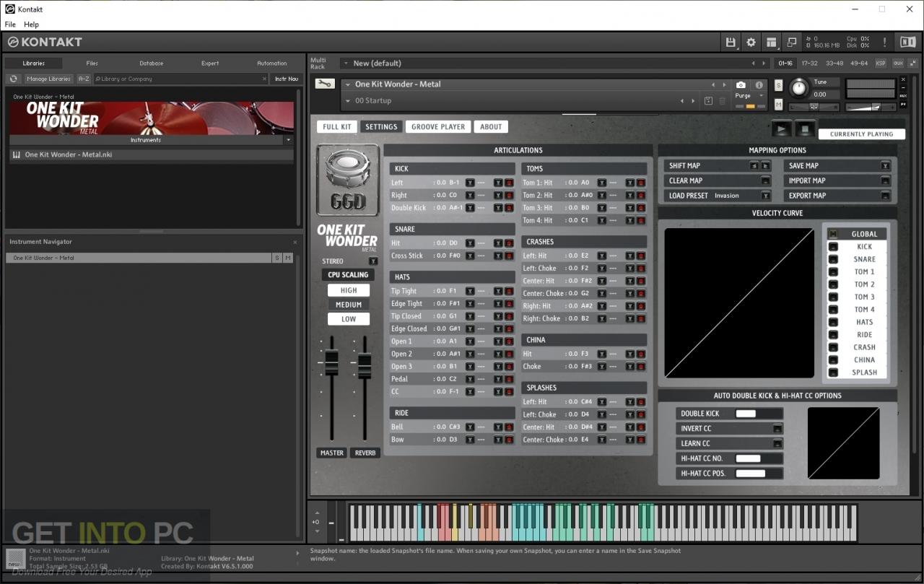Save snapshot using floppy icon beside 00 Startup
This screenshot has height=584, width=924.
coord(708,101)
